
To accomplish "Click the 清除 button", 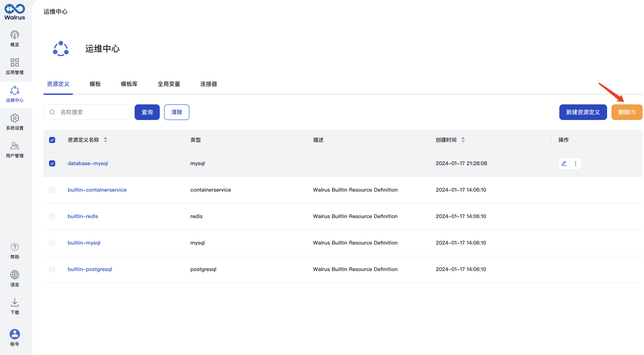I will [x=177, y=112].
